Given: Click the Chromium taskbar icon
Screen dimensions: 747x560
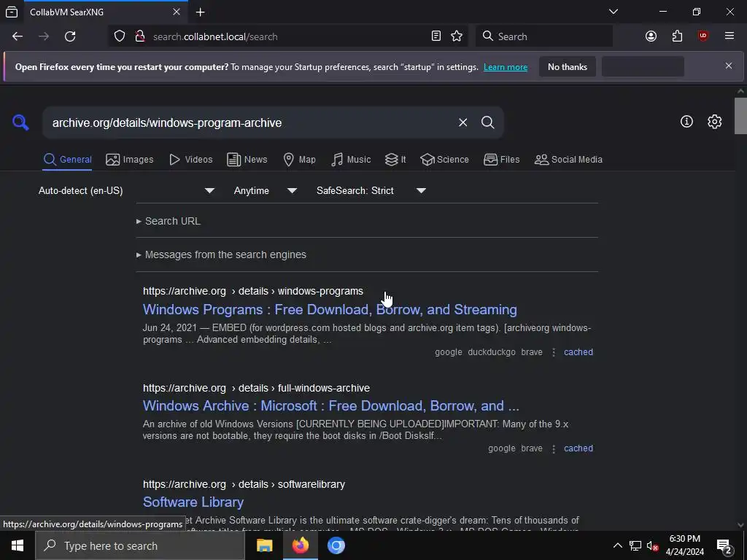Looking at the screenshot, I should 336,545.
